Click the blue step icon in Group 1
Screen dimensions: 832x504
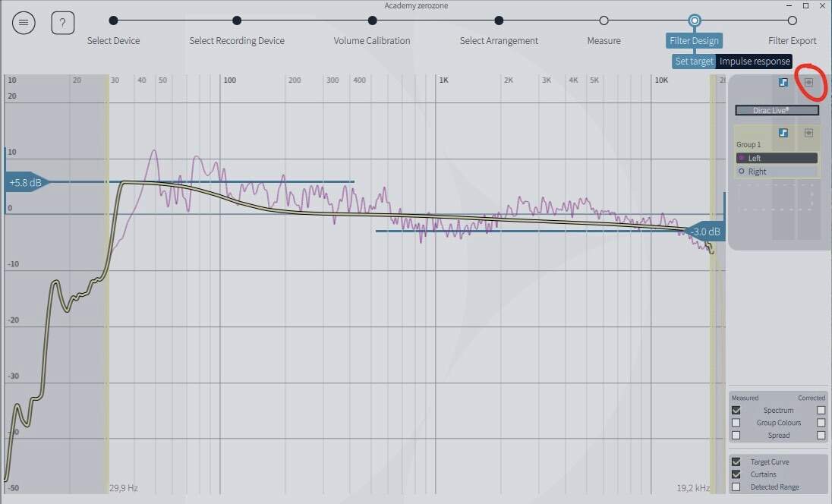783,133
